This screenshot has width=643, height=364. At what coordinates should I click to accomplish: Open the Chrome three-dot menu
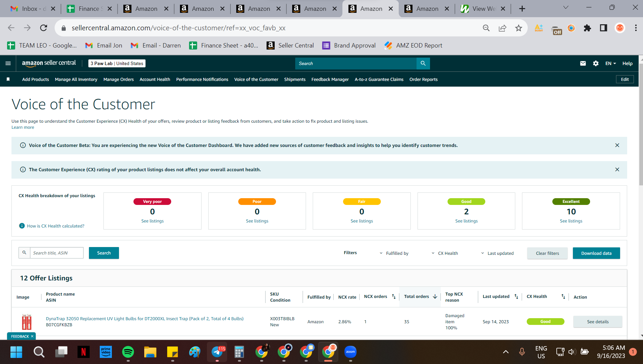click(636, 28)
